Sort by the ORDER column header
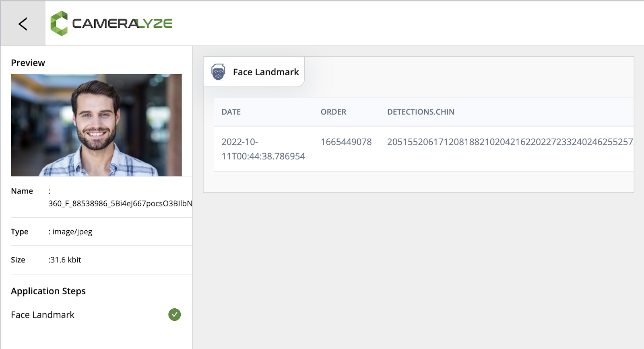 click(333, 112)
